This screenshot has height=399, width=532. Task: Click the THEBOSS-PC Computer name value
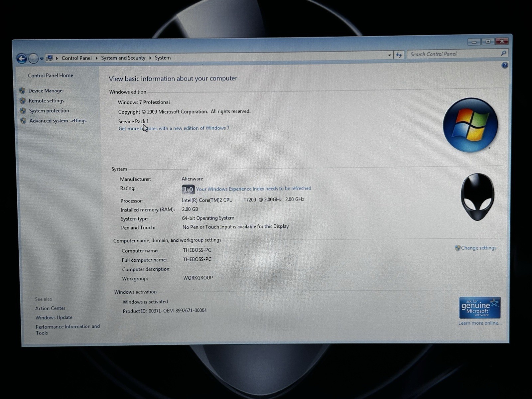[x=197, y=250]
